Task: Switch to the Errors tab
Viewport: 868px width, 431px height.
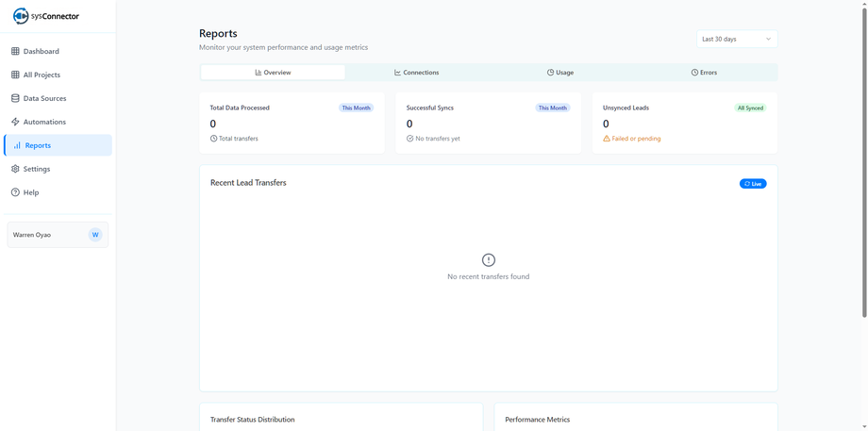Action: 704,73
